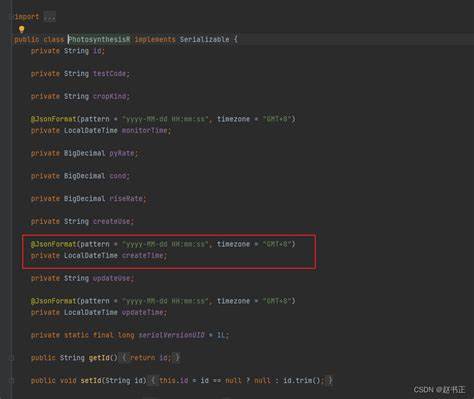The image size is (474, 399).
Task: Click the createTime field name
Action: [143, 256]
